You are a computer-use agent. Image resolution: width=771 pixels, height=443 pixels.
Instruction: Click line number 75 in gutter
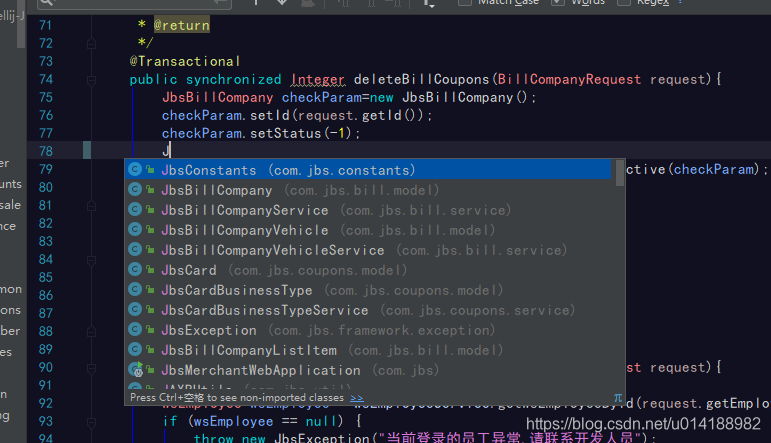pyautogui.click(x=46, y=97)
